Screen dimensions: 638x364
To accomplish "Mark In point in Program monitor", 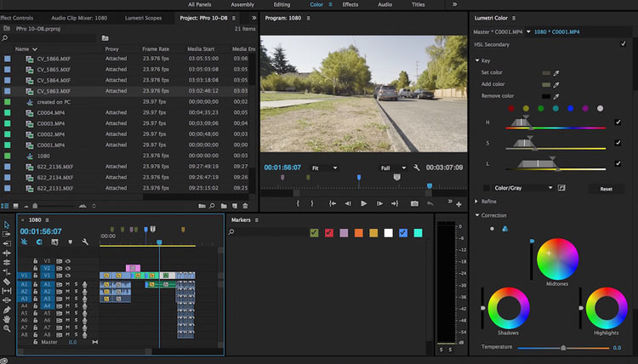I will pyautogui.click(x=298, y=203).
